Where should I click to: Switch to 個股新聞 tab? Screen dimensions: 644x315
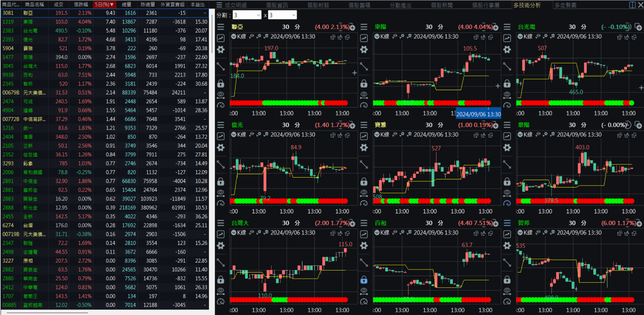tap(441, 5)
